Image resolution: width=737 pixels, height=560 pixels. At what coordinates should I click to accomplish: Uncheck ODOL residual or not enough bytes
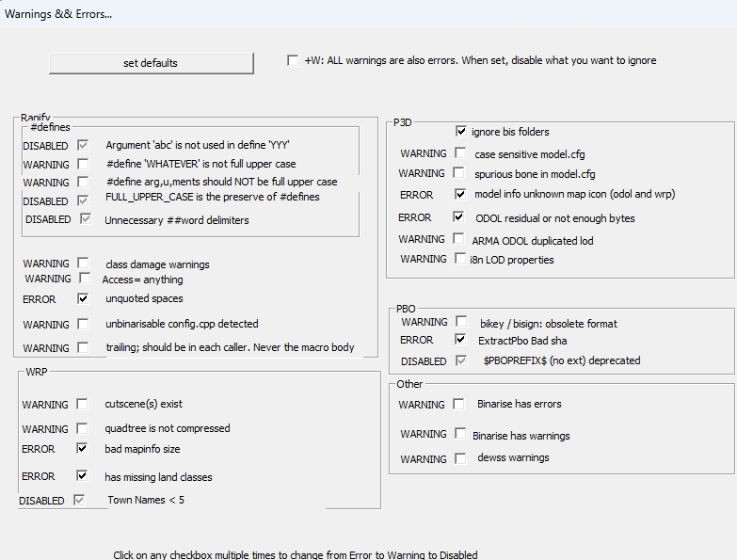click(460, 217)
